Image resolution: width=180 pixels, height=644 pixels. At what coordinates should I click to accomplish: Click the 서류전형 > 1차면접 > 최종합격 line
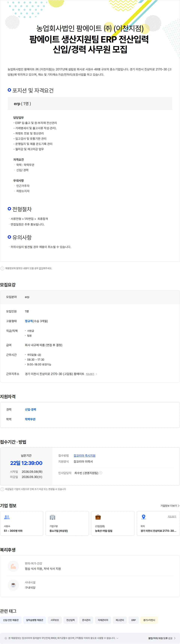click(x=29, y=219)
